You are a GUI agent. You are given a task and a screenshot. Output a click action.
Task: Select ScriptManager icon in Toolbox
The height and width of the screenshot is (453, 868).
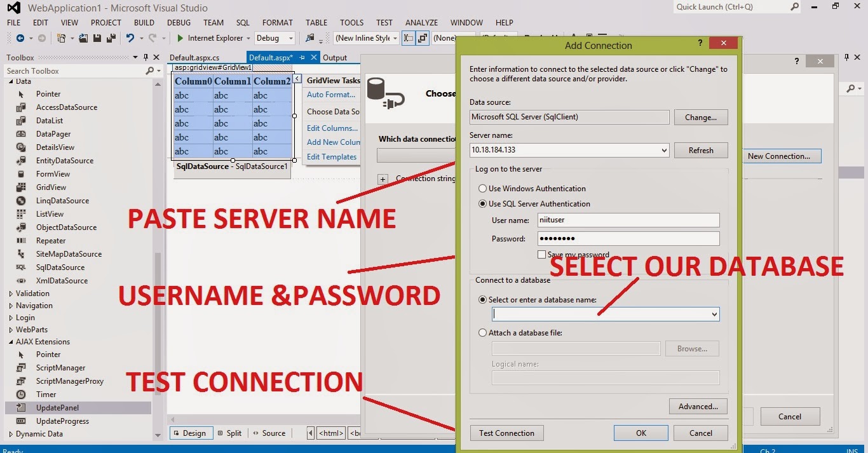(21, 368)
